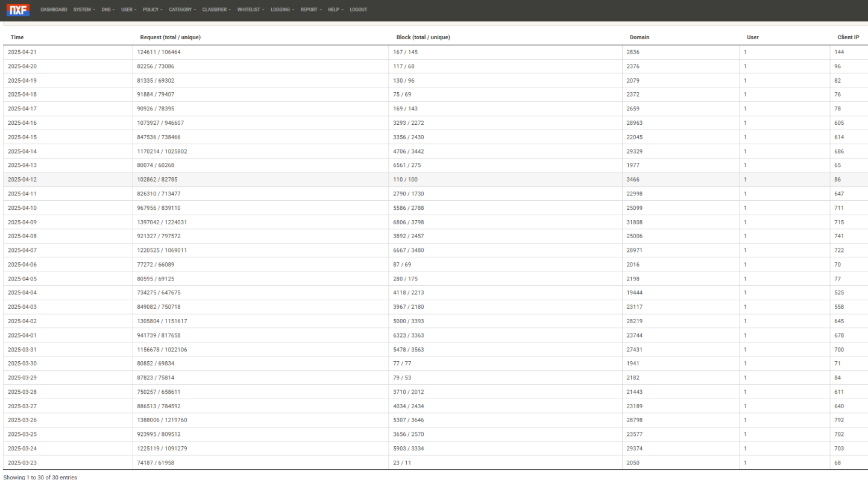The height and width of the screenshot is (480, 868).
Task: Open the USER dropdown
Action: tap(128, 9)
